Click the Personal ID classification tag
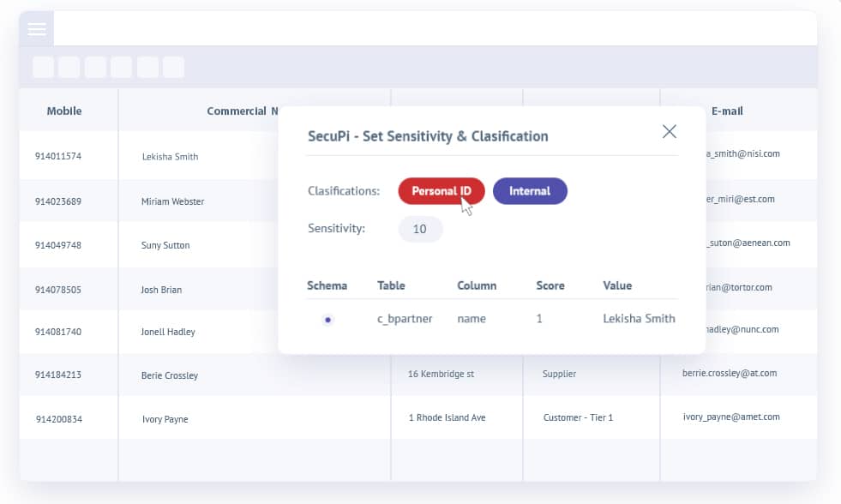 (442, 191)
